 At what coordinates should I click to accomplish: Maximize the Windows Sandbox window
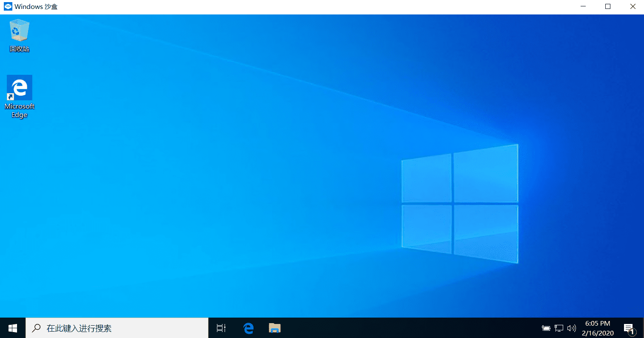(608, 6)
